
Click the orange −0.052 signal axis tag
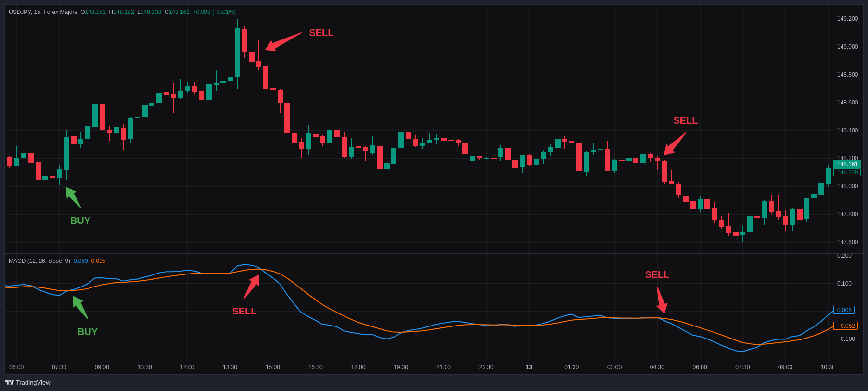pyautogui.click(x=845, y=326)
